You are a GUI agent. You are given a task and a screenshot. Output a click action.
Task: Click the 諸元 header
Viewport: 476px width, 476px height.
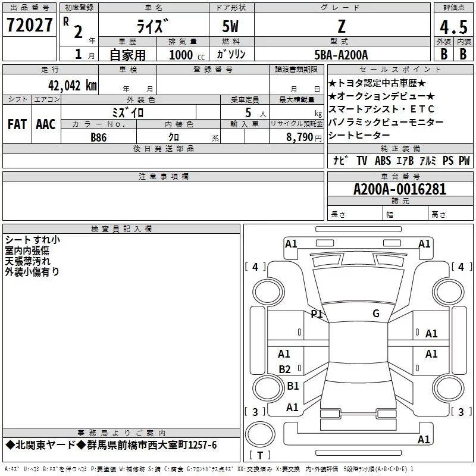(400, 201)
